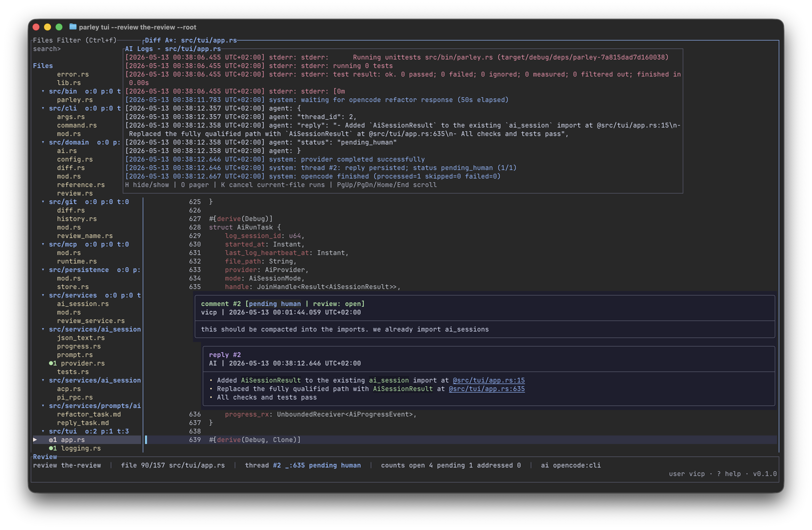The image size is (812, 530).
Task: Collapse the src/bin directory
Action: (x=43, y=91)
